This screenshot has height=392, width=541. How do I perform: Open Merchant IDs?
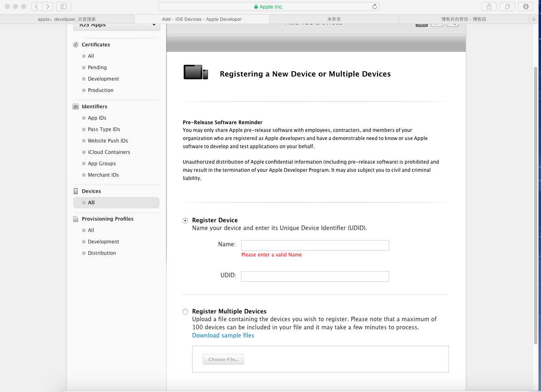click(x=103, y=175)
